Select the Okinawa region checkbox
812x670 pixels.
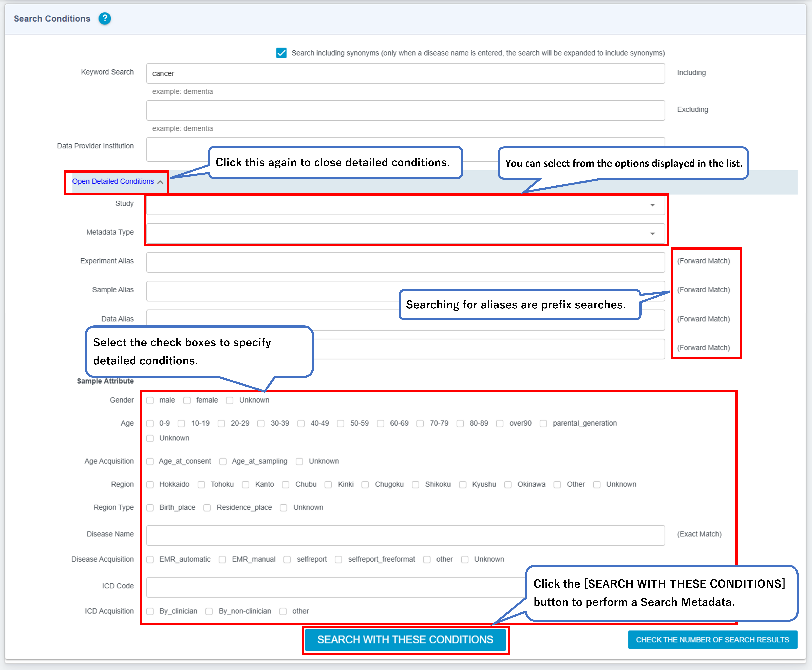point(508,485)
